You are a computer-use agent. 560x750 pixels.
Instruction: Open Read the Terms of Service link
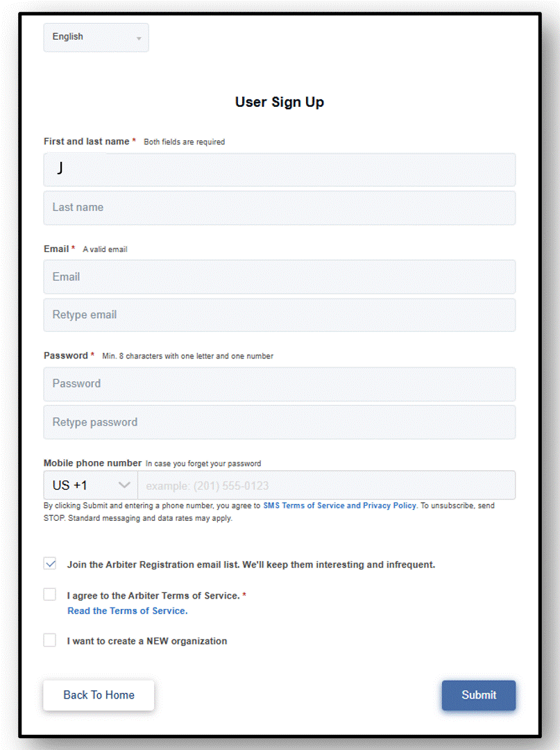click(x=128, y=611)
